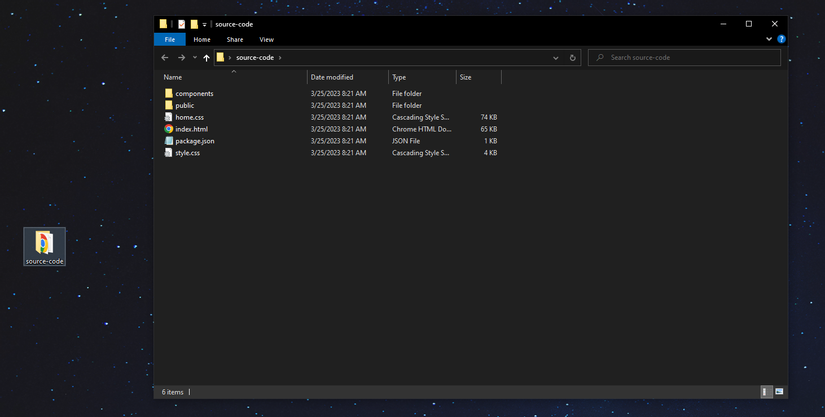
Task: Click the address bar folder icon
Action: click(220, 57)
